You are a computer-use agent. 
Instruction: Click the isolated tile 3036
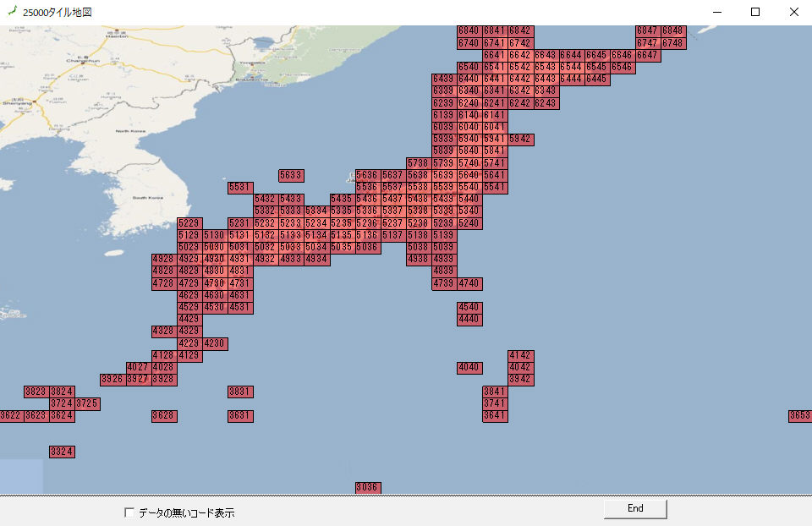(x=368, y=488)
